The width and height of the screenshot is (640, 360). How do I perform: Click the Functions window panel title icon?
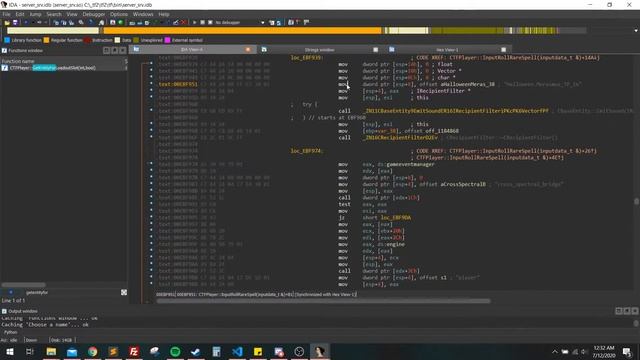point(4,51)
